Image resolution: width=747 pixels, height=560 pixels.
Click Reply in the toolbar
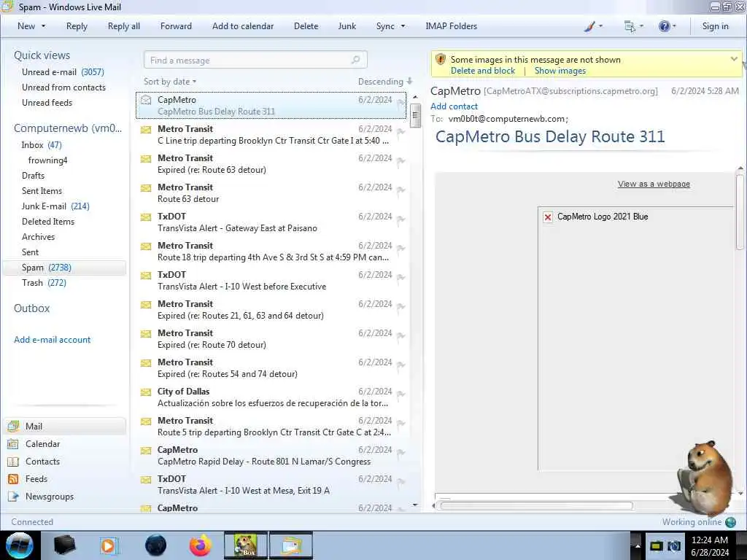point(77,26)
